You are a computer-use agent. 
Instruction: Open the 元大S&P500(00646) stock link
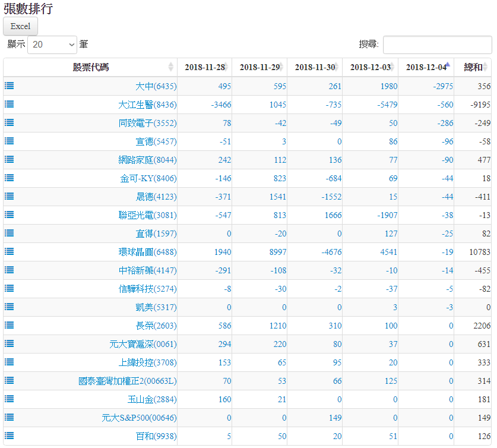coord(139,418)
